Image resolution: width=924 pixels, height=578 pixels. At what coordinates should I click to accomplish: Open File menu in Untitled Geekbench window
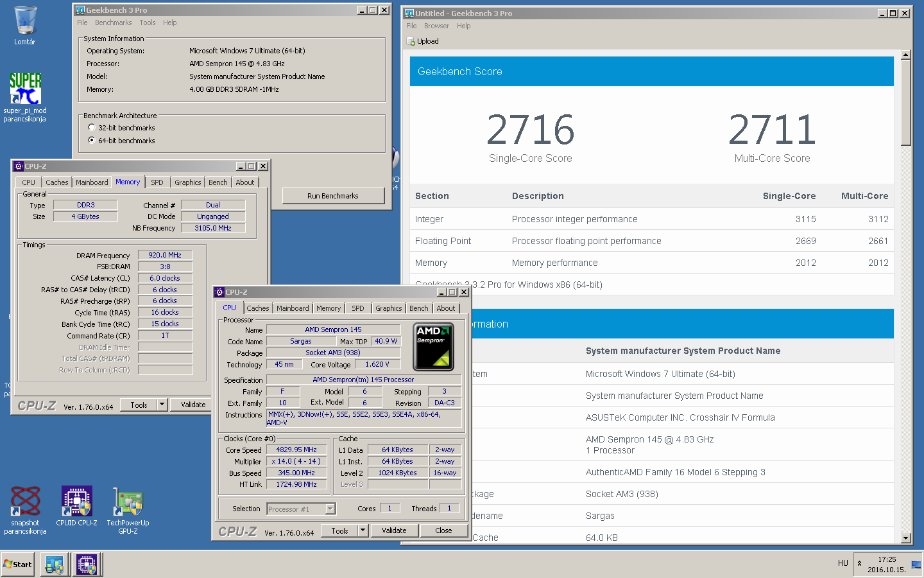(x=411, y=26)
